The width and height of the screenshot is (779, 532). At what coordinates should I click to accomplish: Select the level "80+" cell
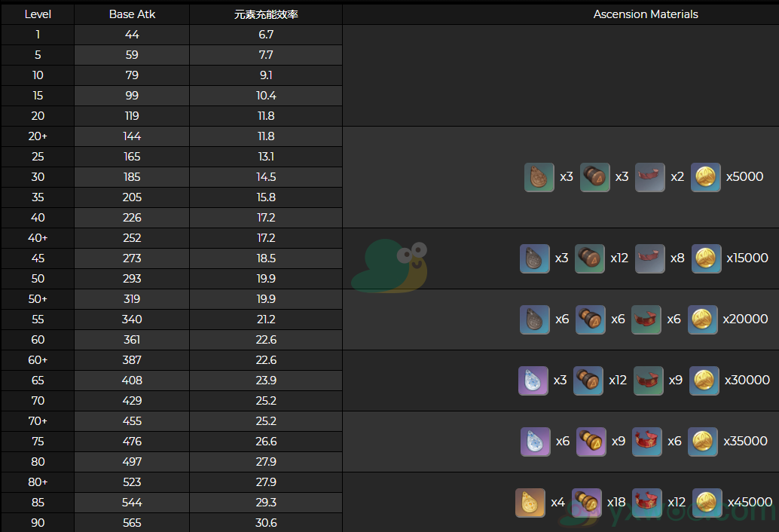(x=38, y=482)
